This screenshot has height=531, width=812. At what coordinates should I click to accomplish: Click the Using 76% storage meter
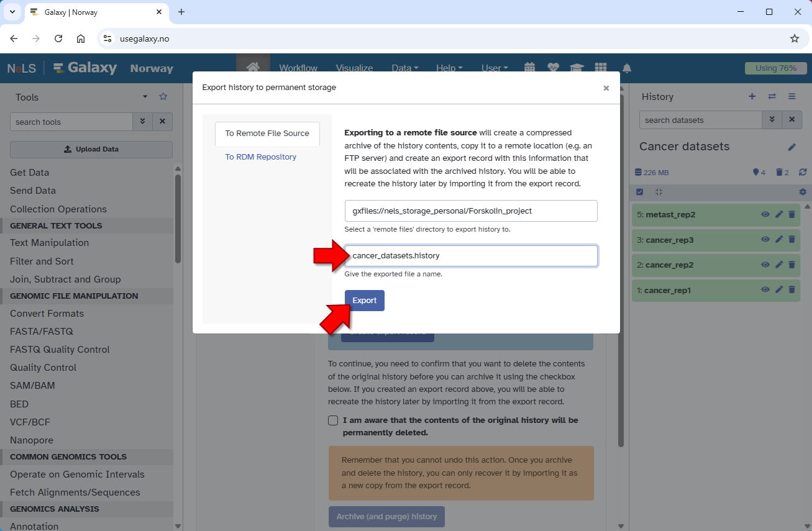[775, 68]
